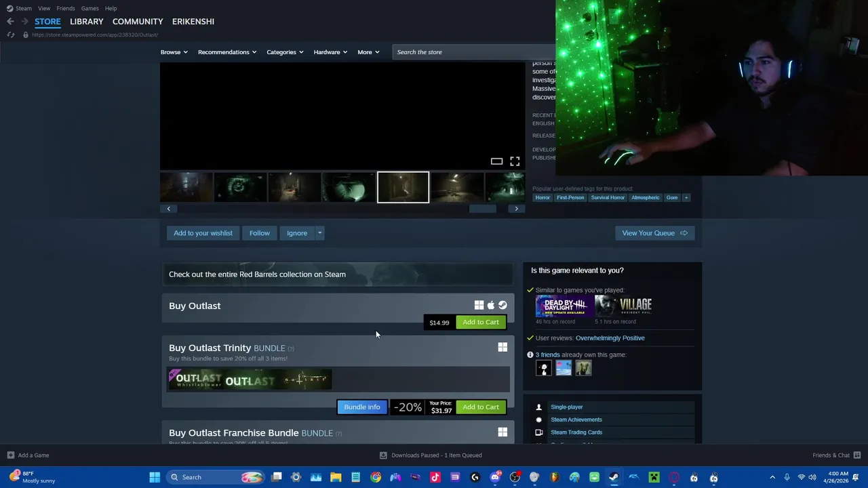Click Add to your wishlist
This screenshot has height=488, width=868.
[203, 233]
